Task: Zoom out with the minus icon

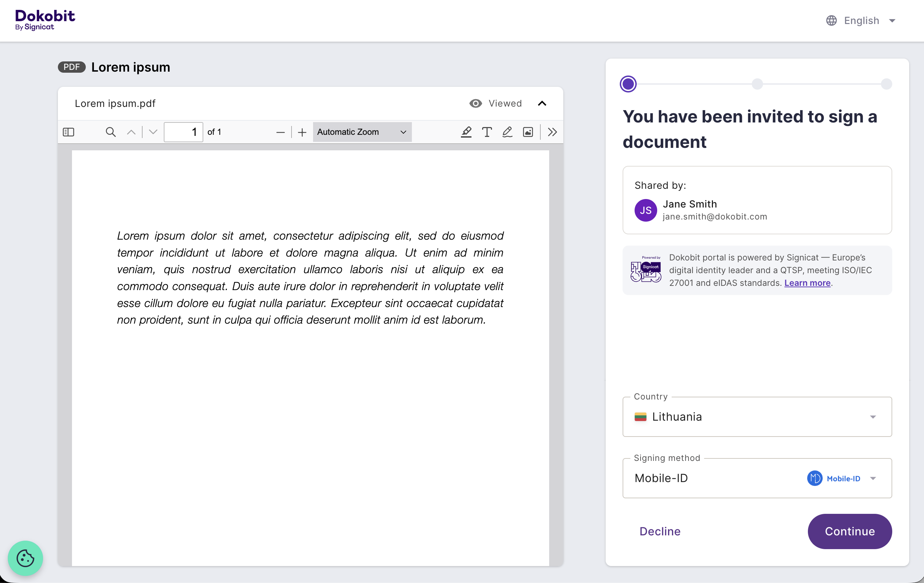Action: (x=281, y=132)
